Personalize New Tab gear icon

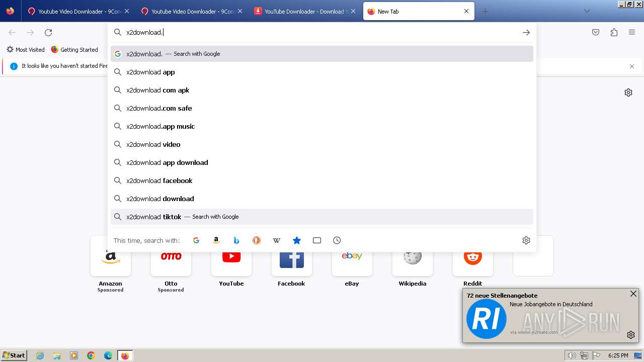point(628,93)
